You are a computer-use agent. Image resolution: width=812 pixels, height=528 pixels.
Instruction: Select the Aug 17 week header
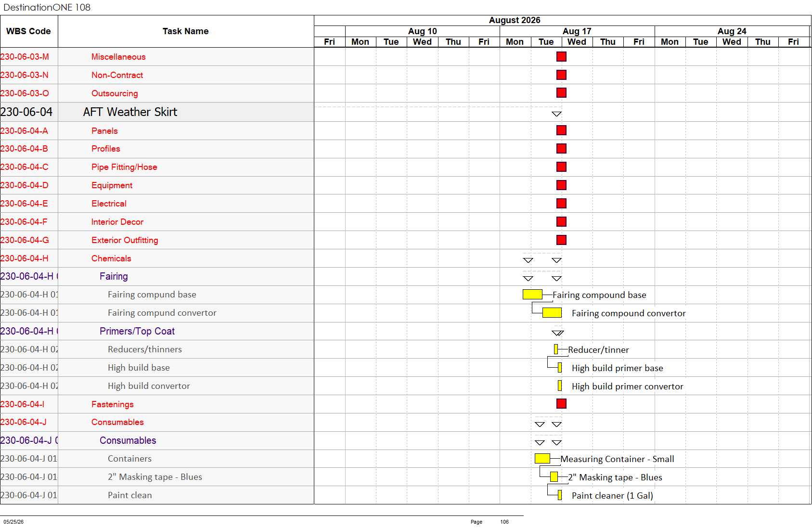pos(577,31)
